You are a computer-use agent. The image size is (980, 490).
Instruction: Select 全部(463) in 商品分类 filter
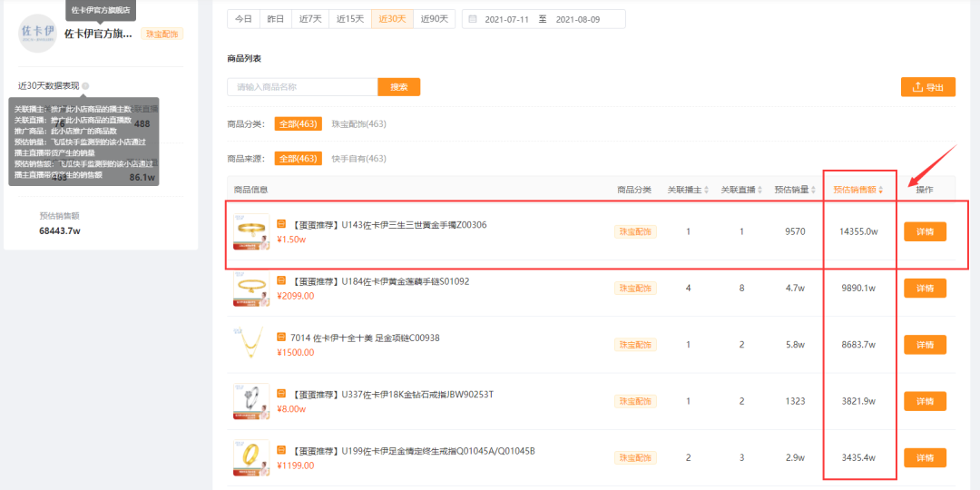coord(299,123)
